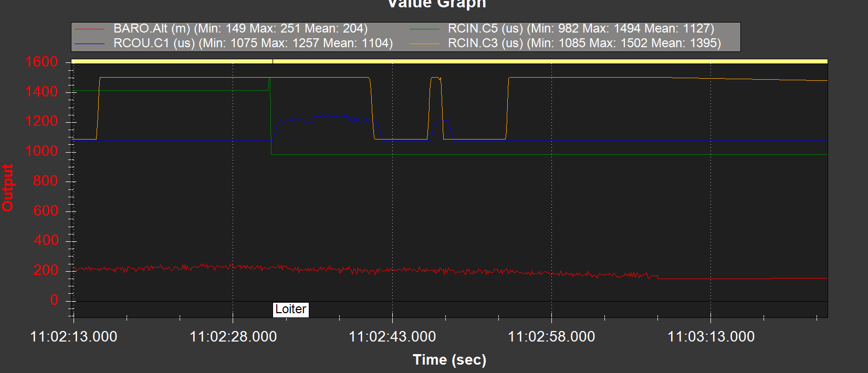
Task: Click the 200 Y-axis value
Action: point(46,270)
